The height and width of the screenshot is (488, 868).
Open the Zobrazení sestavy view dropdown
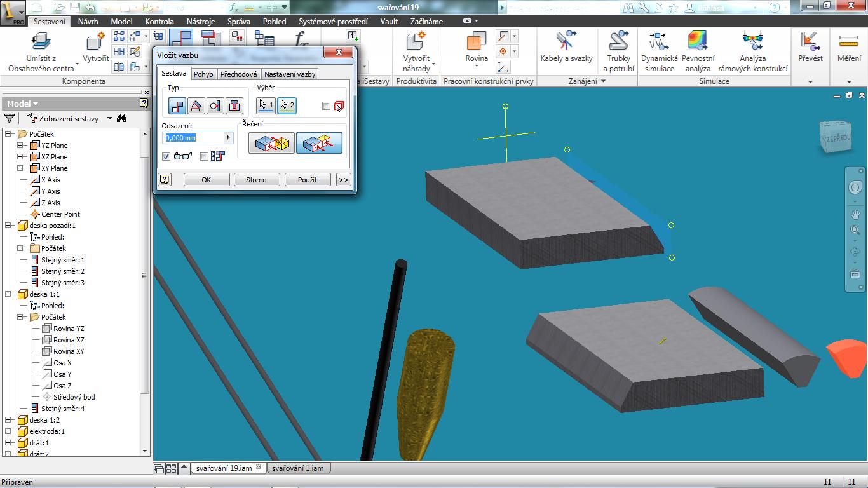[x=109, y=118]
